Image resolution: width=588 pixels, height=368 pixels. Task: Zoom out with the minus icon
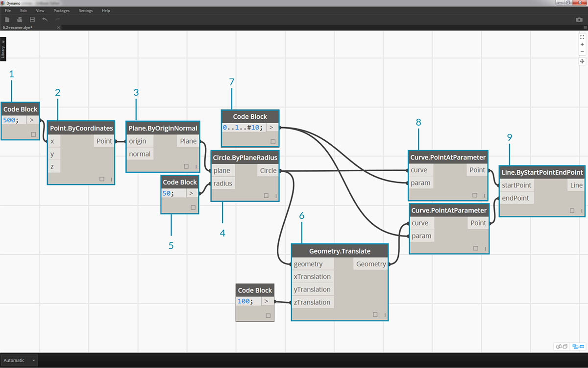coord(582,52)
